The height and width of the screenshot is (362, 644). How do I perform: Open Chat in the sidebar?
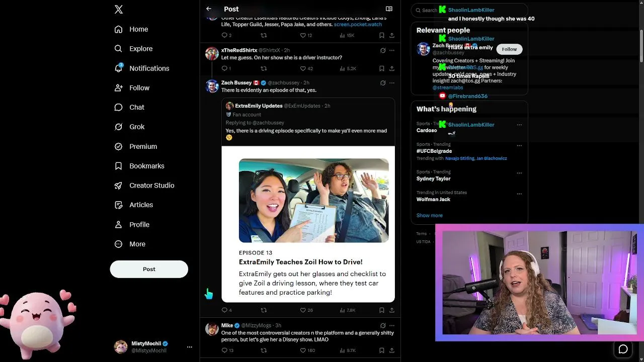coord(129,107)
